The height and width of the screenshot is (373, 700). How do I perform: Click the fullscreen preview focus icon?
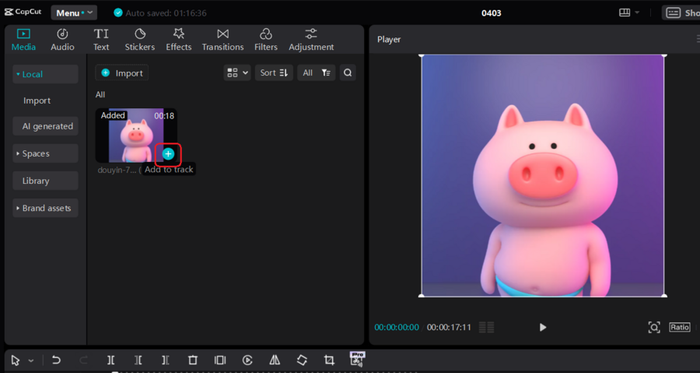click(x=654, y=327)
